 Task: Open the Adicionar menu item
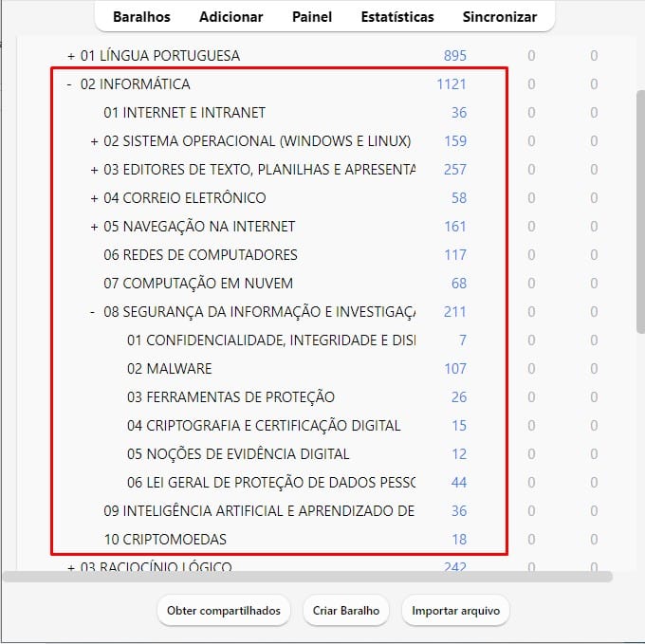click(x=230, y=17)
